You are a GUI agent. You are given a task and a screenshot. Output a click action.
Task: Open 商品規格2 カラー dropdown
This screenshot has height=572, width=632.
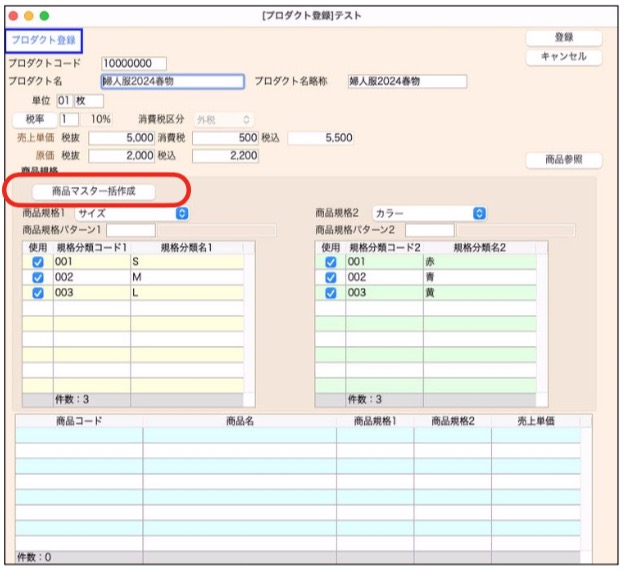point(428,213)
